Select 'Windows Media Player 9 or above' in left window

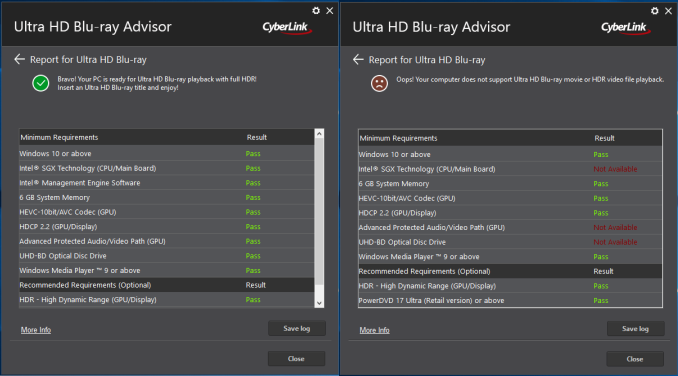pyautogui.click(x=166, y=271)
